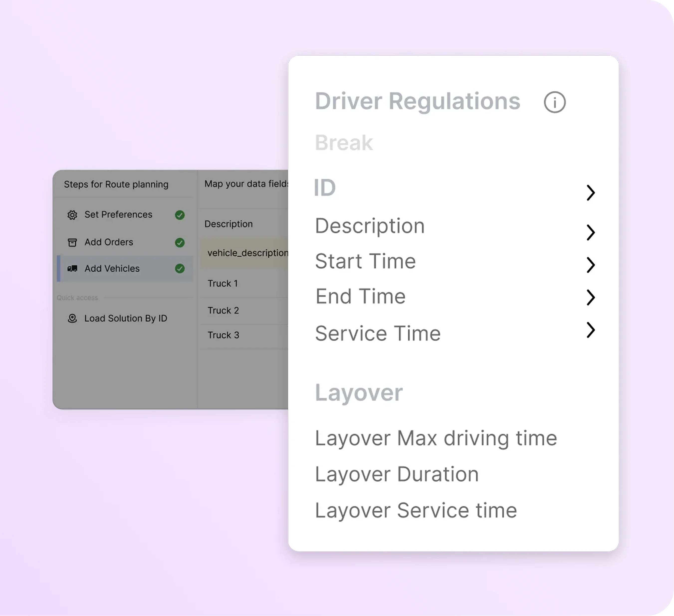The image size is (674, 616).
Task: Open the Set Preferences step
Action: coord(125,214)
